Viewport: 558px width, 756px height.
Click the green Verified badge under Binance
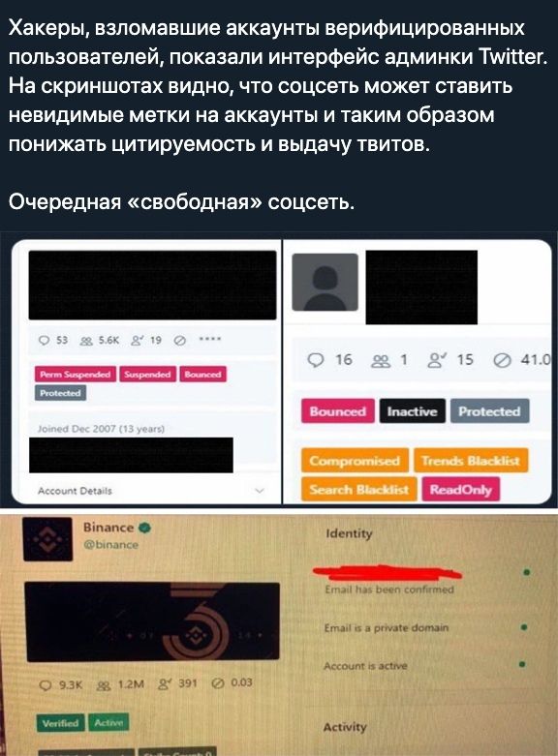(61, 723)
